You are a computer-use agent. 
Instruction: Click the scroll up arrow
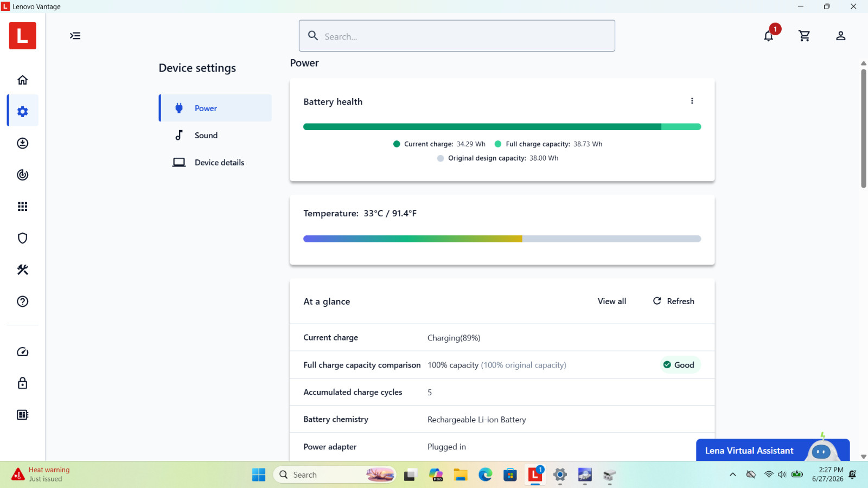864,63
